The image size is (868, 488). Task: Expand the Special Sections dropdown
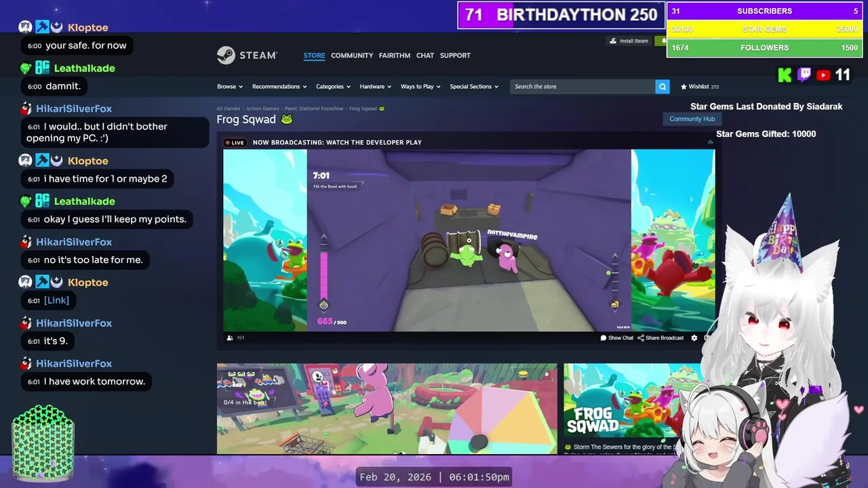click(x=474, y=87)
